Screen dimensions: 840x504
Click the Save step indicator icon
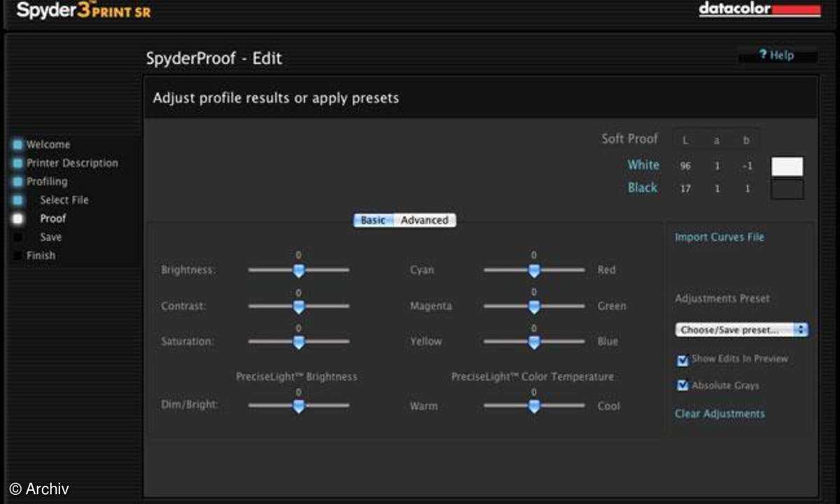[x=17, y=237]
